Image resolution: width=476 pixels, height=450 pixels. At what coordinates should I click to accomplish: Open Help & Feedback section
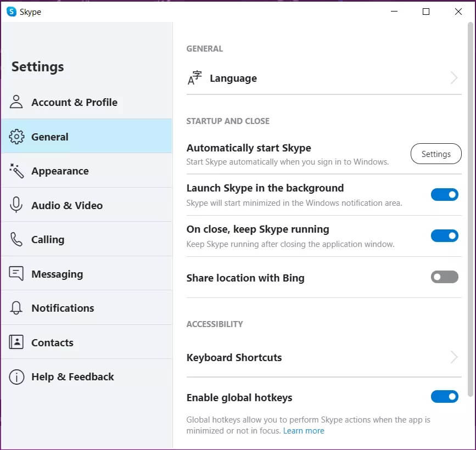[87, 376]
